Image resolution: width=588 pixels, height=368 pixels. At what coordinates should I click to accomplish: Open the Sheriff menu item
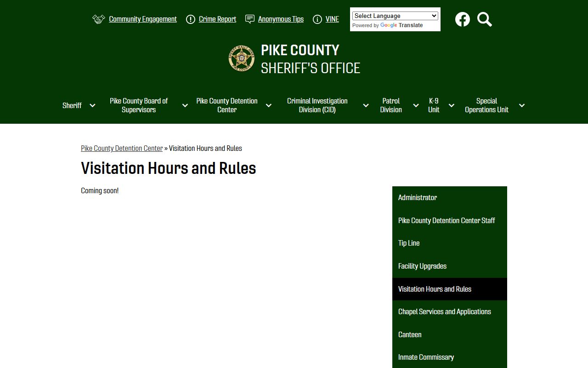[72, 105]
